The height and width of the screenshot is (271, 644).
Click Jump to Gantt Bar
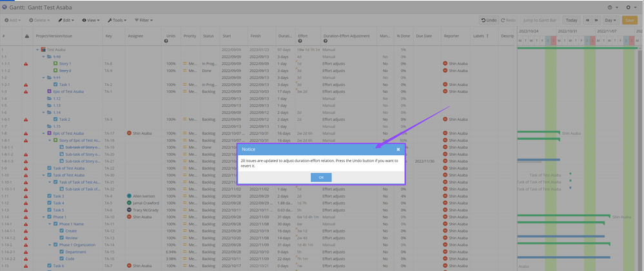[x=540, y=20]
